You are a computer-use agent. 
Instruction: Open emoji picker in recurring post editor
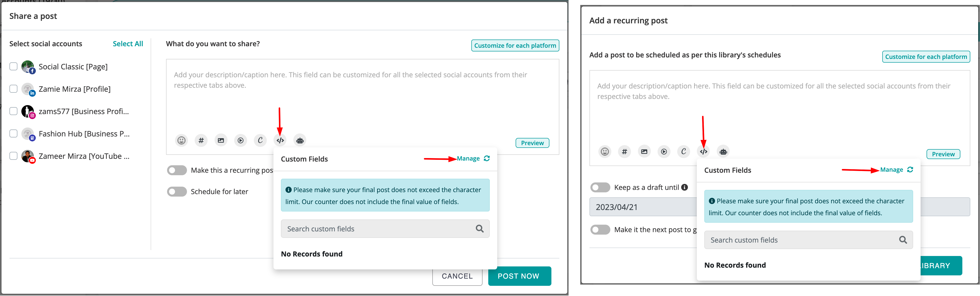tap(605, 151)
